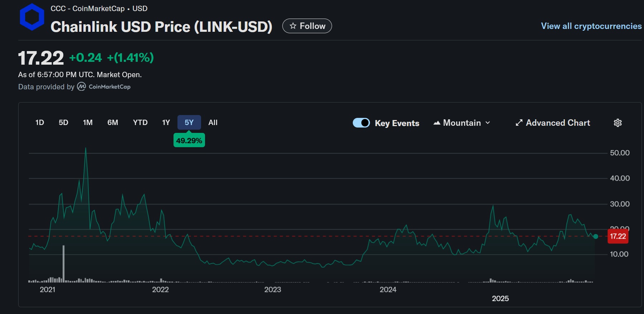644x314 pixels.
Task: Expand the Mountain chart type dropdown
Action: [x=462, y=123]
